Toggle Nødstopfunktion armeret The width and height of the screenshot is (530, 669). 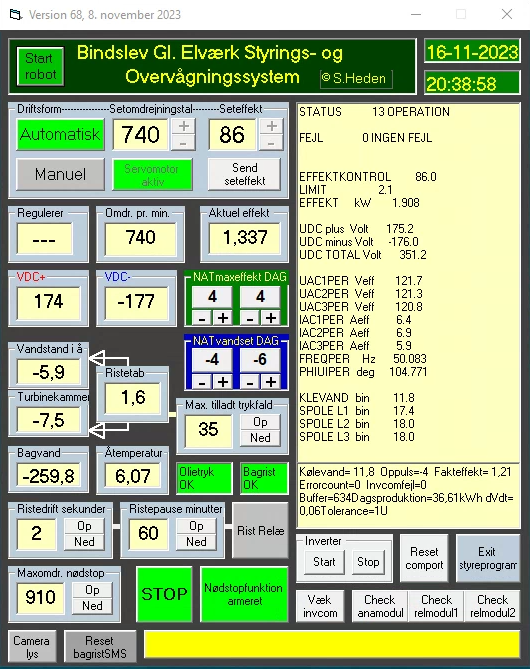pyautogui.click(x=245, y=594)
